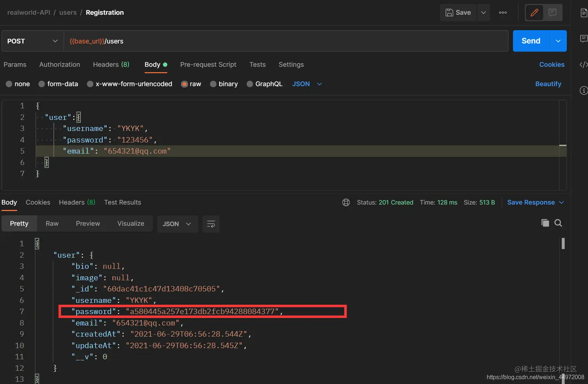Switch to the Authorization tab

coord(59,65)
